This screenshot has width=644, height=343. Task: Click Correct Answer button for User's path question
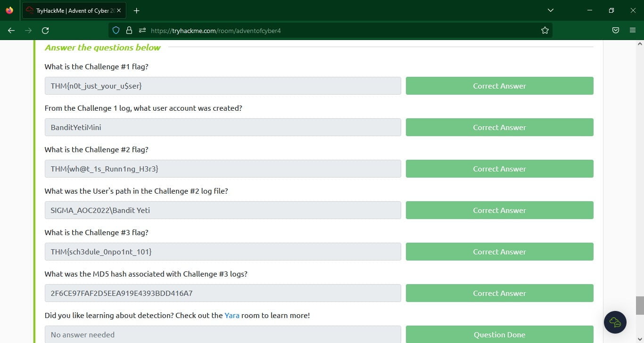(x=500, y=210)
